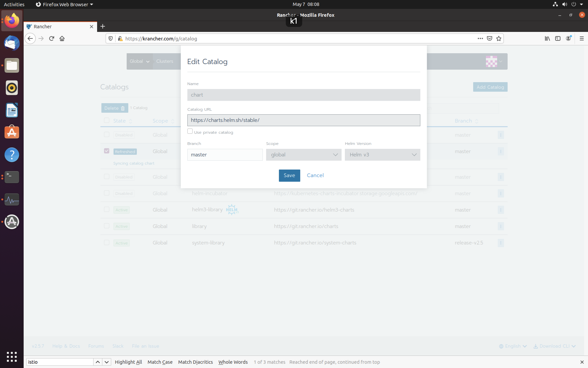Click the Firefox forward arrow button
588x368 pixels.
click(x=41, y=38)
